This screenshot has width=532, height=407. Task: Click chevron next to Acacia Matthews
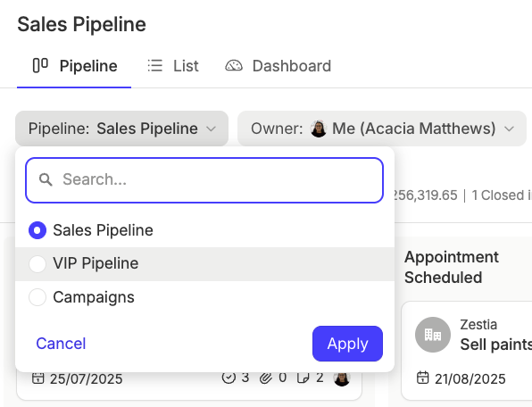click(509, 129)
